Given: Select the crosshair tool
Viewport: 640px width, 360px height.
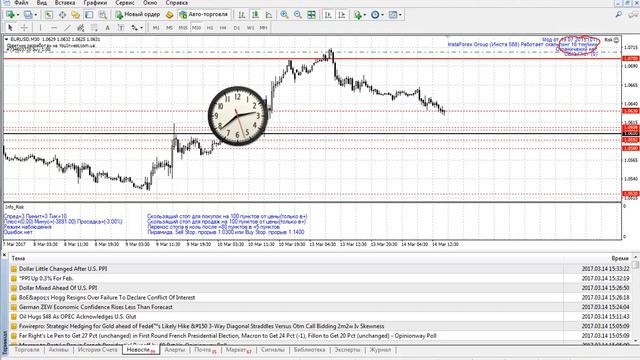Looking at the screenshot, I should pos(24,28).
